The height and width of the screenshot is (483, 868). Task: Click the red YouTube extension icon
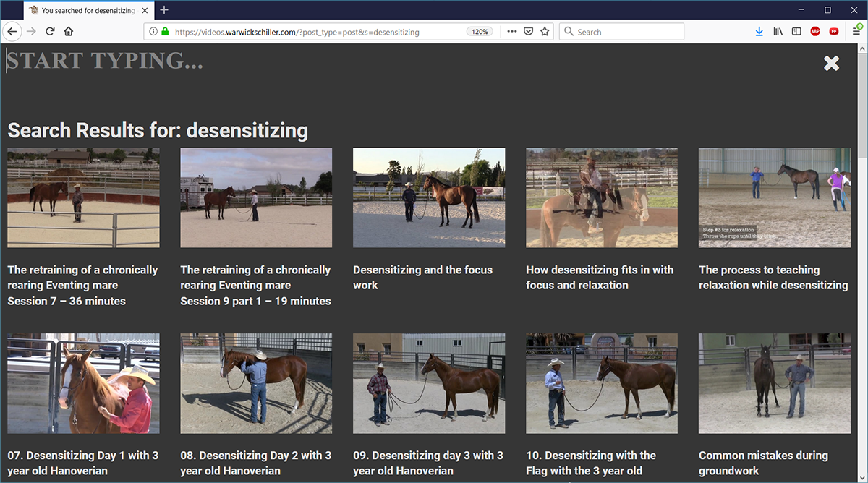(x=834, y=32)
